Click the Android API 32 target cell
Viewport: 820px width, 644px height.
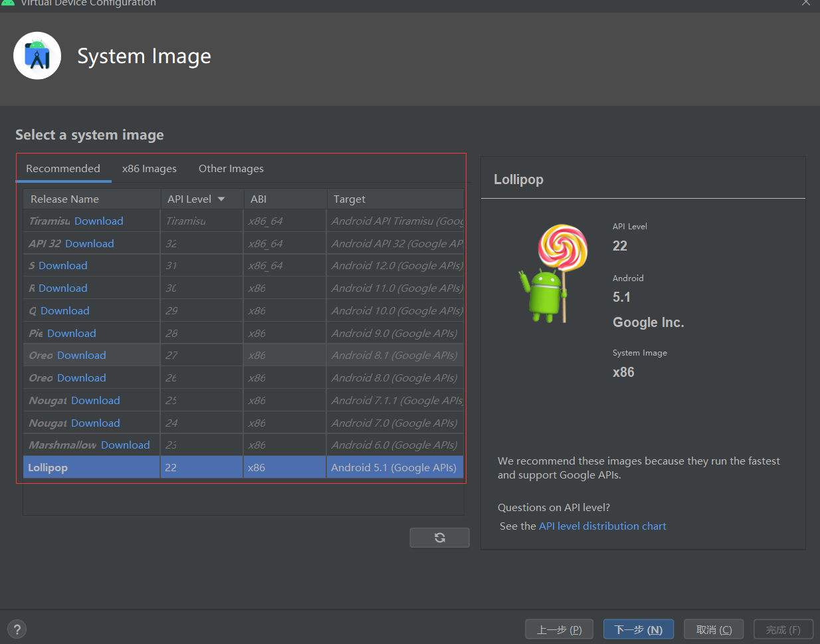(x=395, y=243)
